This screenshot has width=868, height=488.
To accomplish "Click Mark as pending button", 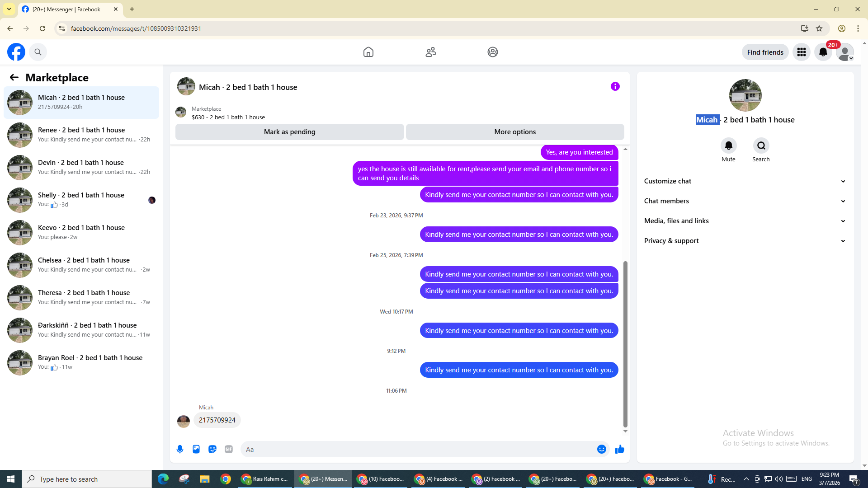I will 289,132.
